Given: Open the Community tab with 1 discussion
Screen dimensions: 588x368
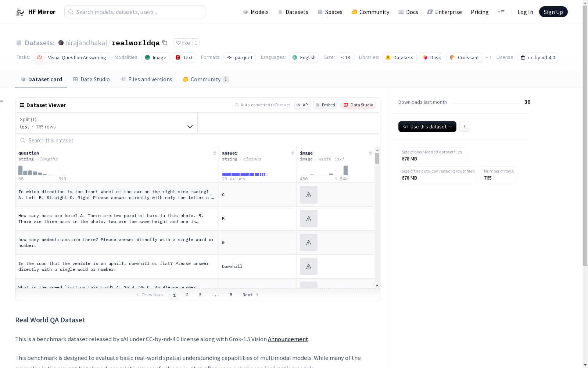Looking at the screenshot, I should click(206, 79).
